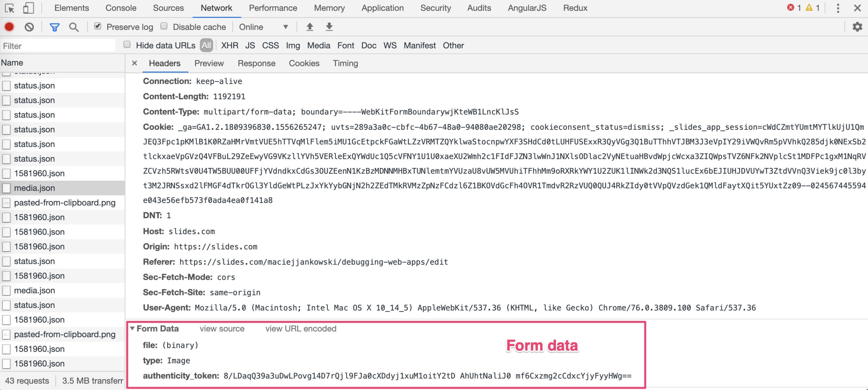Click into the Filter text field
The width and height of the screenshot is (868, 390).
click(58, 46)
